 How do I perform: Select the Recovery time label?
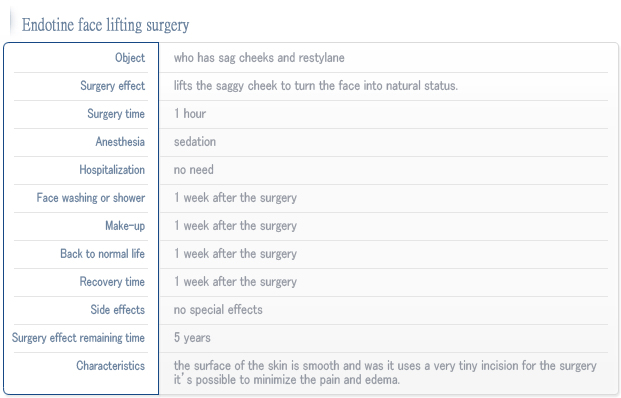coord(112,282)
